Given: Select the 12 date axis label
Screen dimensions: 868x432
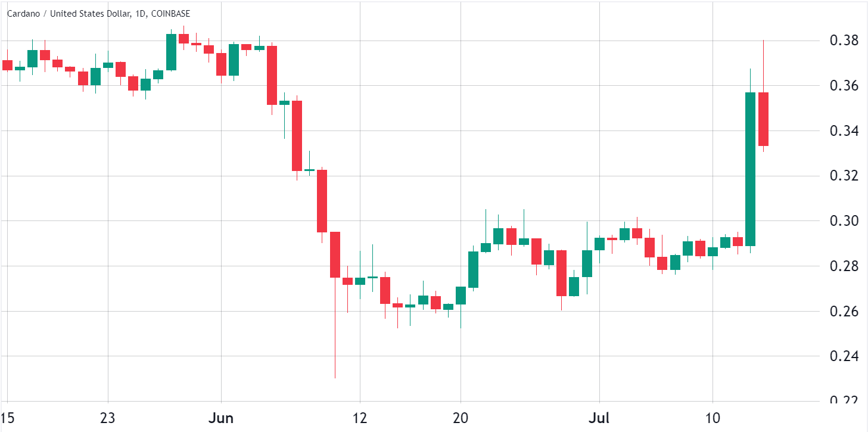Looking at the screenshot, I should [x=360, y=418].
